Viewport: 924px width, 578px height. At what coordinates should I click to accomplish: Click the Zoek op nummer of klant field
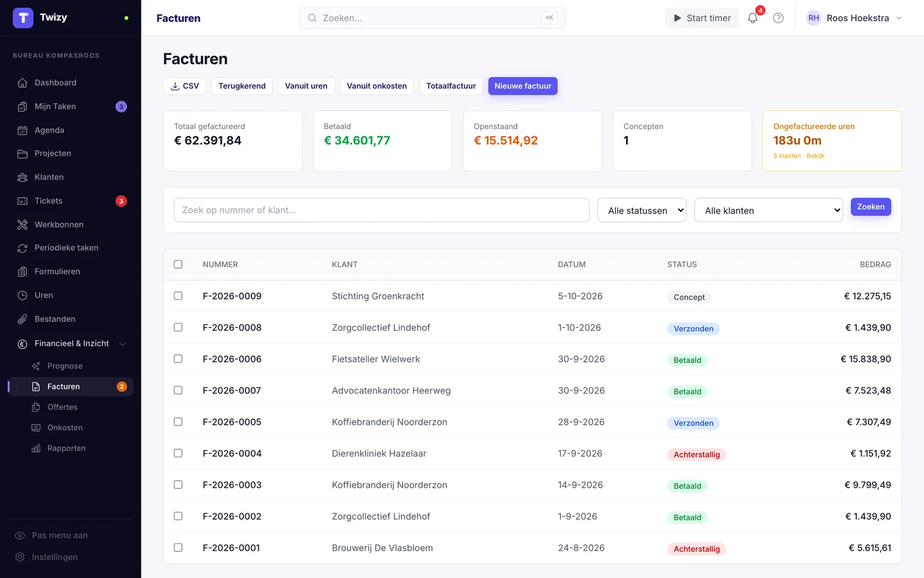pos(382,210)
